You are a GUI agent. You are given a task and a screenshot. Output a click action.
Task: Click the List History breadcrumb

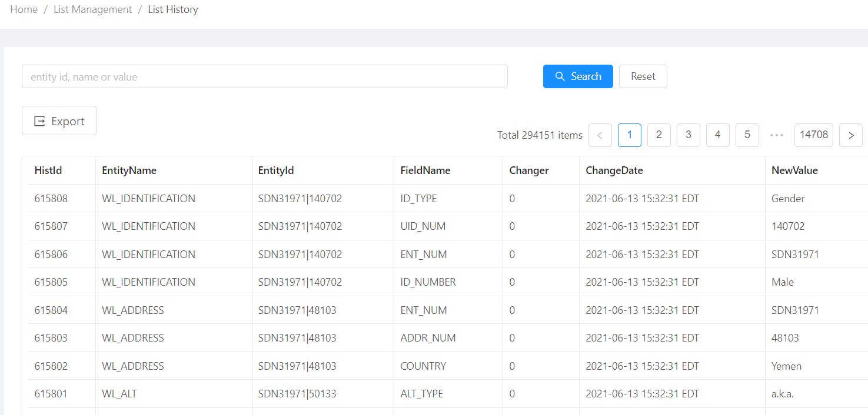click(x=173, y=9)
